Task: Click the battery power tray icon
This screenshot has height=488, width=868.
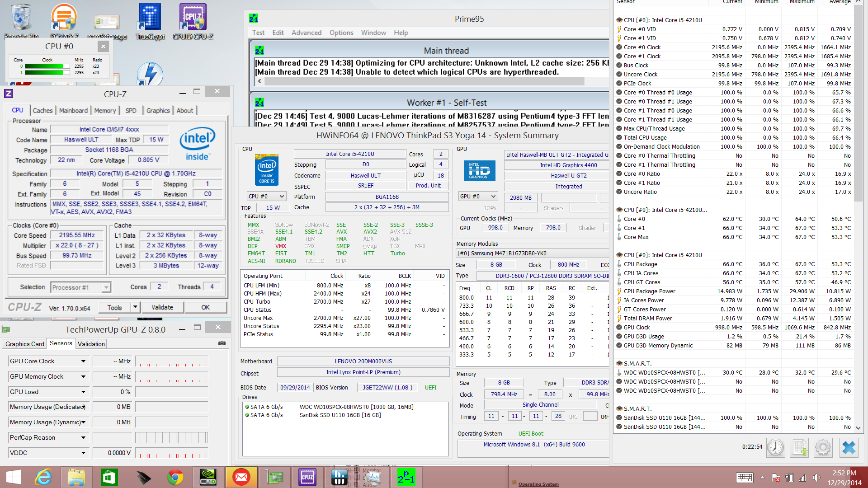Action: [789, 478]
